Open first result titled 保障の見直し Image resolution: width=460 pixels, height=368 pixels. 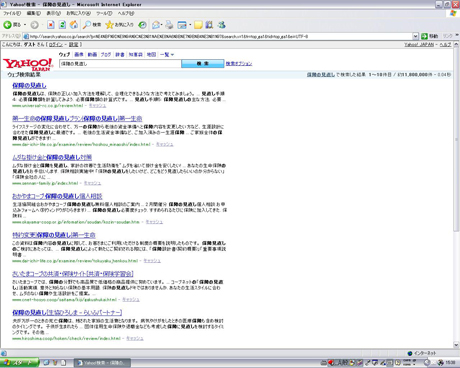[29, 86]
